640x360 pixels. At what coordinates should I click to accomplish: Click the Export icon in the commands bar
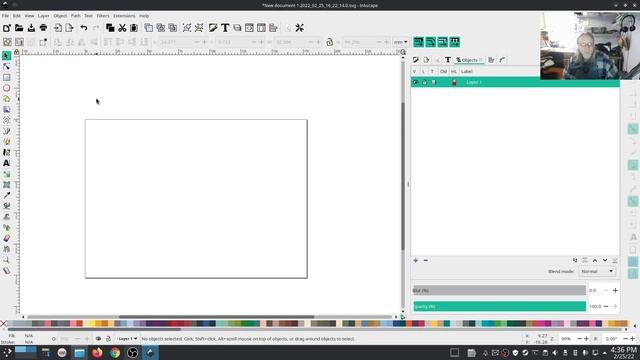[x=69, y=28]
